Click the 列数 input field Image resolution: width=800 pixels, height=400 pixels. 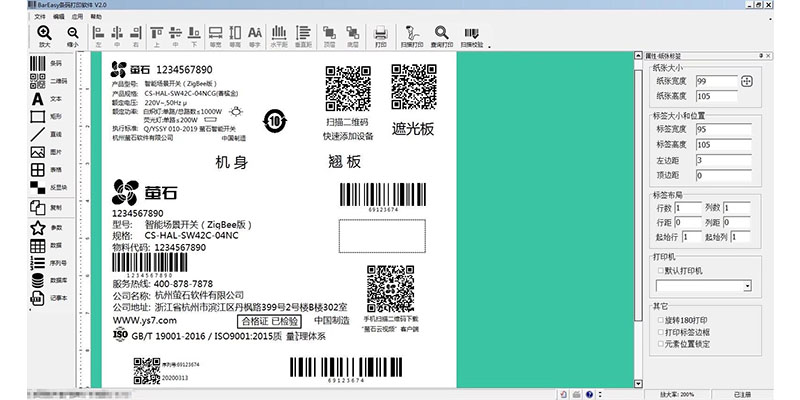737,208
